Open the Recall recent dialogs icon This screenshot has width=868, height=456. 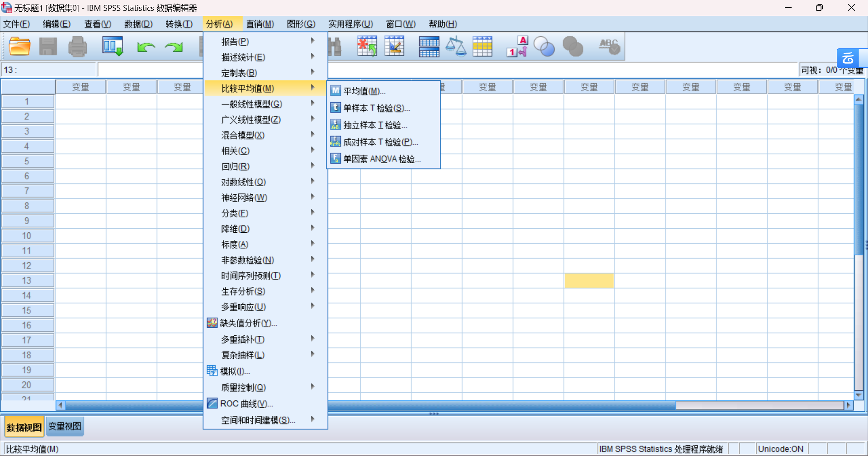pyautogui.click(x=113, y=46)
